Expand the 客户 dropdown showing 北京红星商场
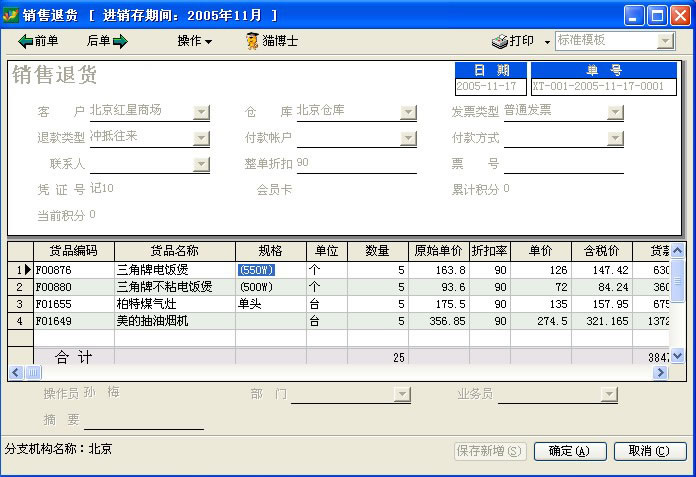This screenshot has height=477, width=696. click(x=201, y=112)
